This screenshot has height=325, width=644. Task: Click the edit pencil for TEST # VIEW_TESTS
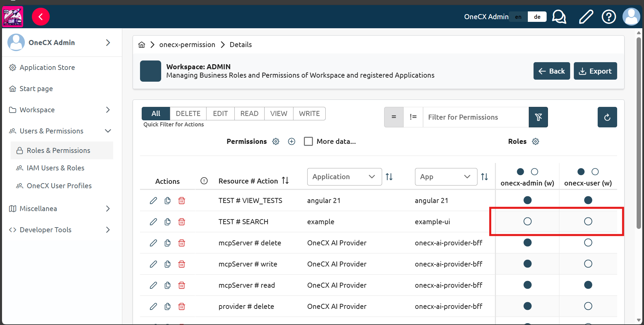pyautogui.click(x=153, y=201)
